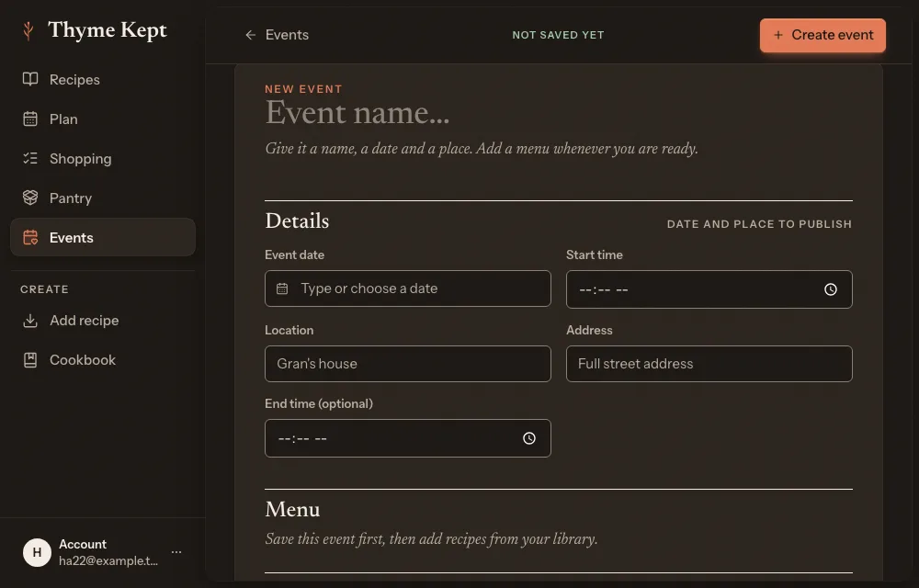Click the Thyme Kept sprig logo icon
The height and width of the screenshot is (588, 919).
[x=28, y=30]
